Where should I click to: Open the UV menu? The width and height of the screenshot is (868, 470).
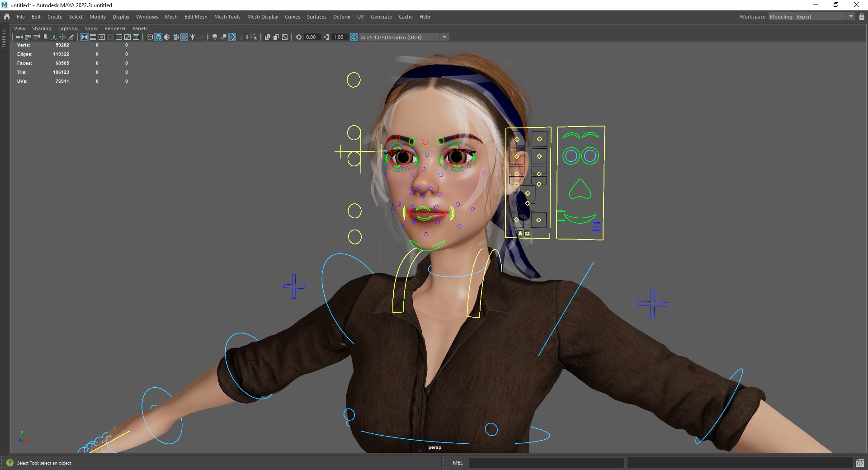pyautogui.click(x=360, y=17)
